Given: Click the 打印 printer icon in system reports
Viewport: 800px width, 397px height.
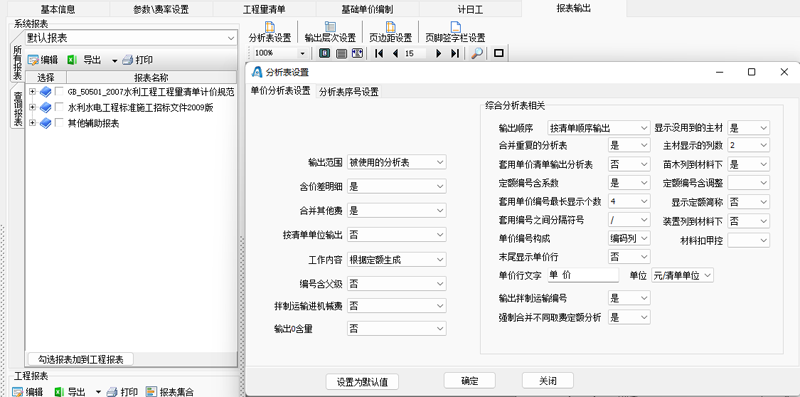Looking at the screenshot, I should [x=128, y=60].
